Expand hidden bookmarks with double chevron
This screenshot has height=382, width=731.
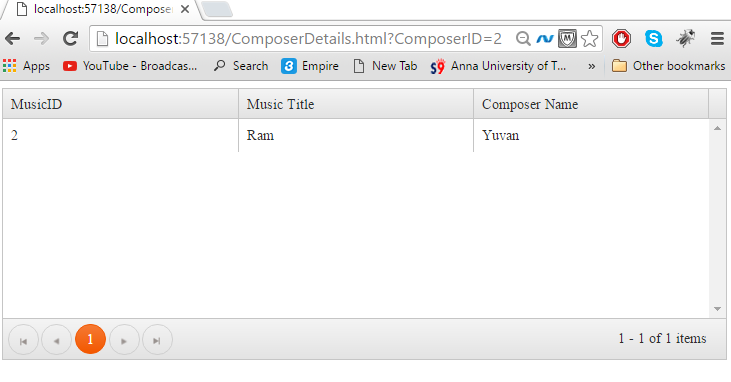(592, 66)
